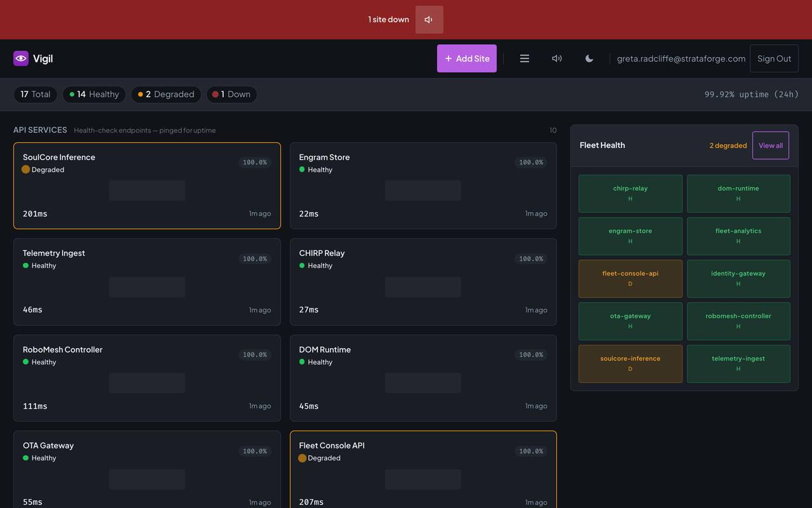Select Fleet Console API card
This screenshot has width=812, height=508.
point(423,470)
